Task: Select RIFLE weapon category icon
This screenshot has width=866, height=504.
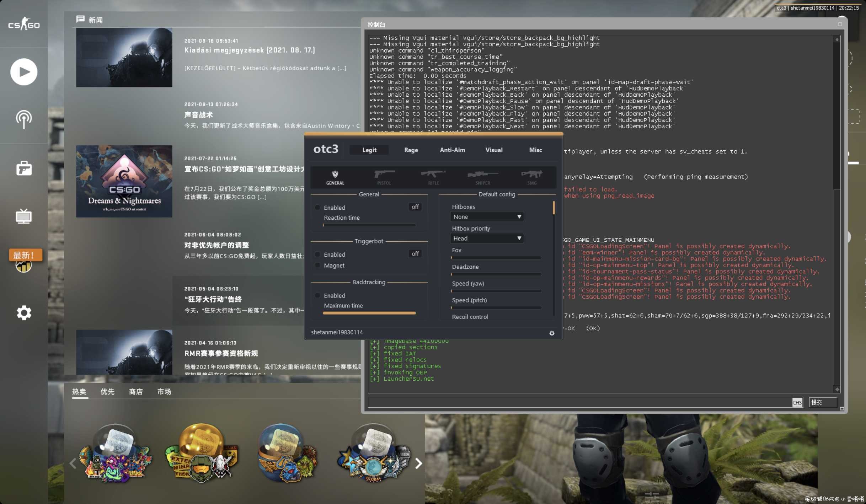Action: [433, 177]
